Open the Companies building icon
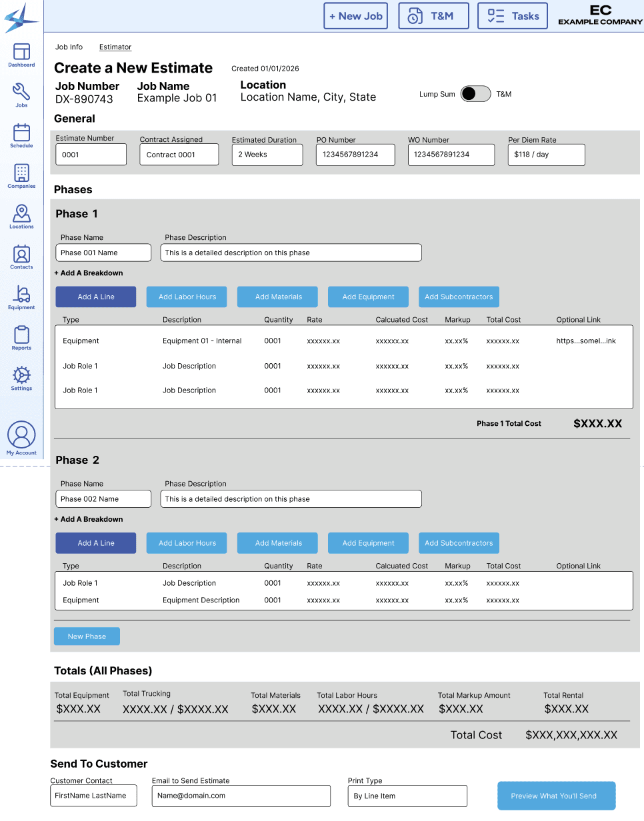The height and width of the screenshot is (821, 644). 21,176
